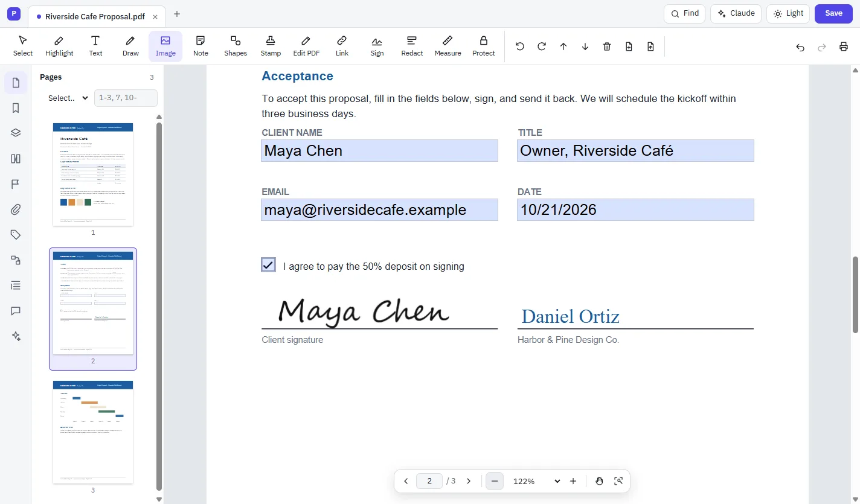Open the attachments paperclip panel

coord(16,209)
